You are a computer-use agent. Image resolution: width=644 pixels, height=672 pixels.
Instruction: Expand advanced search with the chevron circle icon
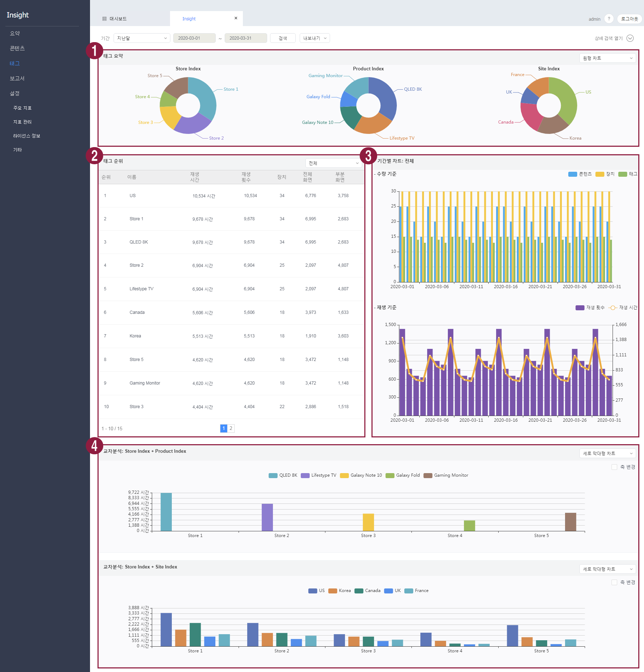[630, 38]
